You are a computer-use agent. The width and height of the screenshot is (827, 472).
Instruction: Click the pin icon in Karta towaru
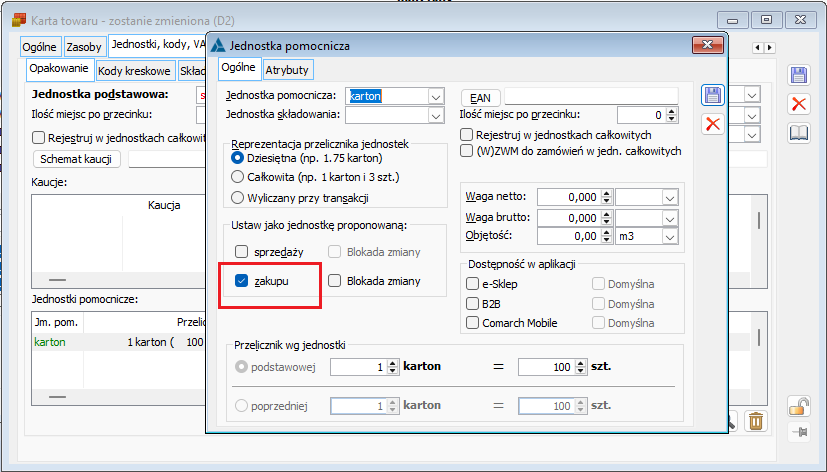point(800,432)
